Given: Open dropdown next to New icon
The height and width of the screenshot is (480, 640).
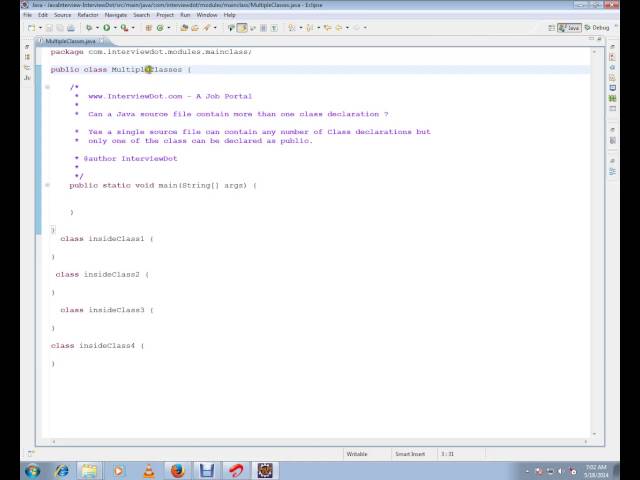Looking at the screenshot, I should coord(40,28).
